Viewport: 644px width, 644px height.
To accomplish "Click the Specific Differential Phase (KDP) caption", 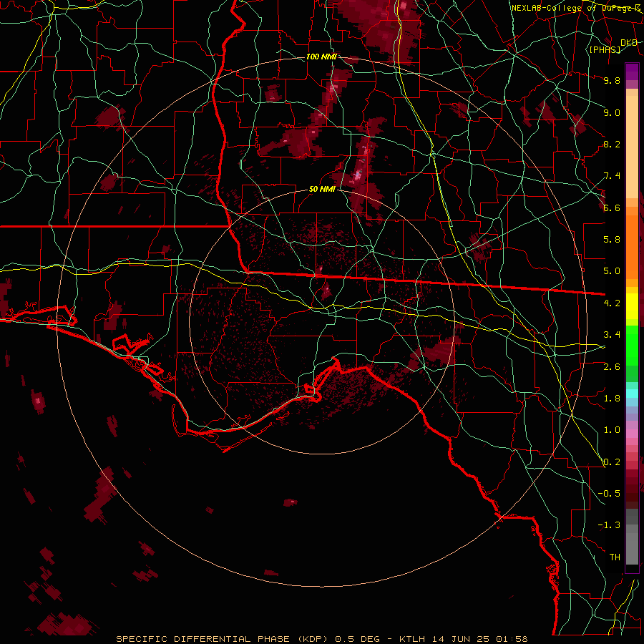I will point(224,639).
